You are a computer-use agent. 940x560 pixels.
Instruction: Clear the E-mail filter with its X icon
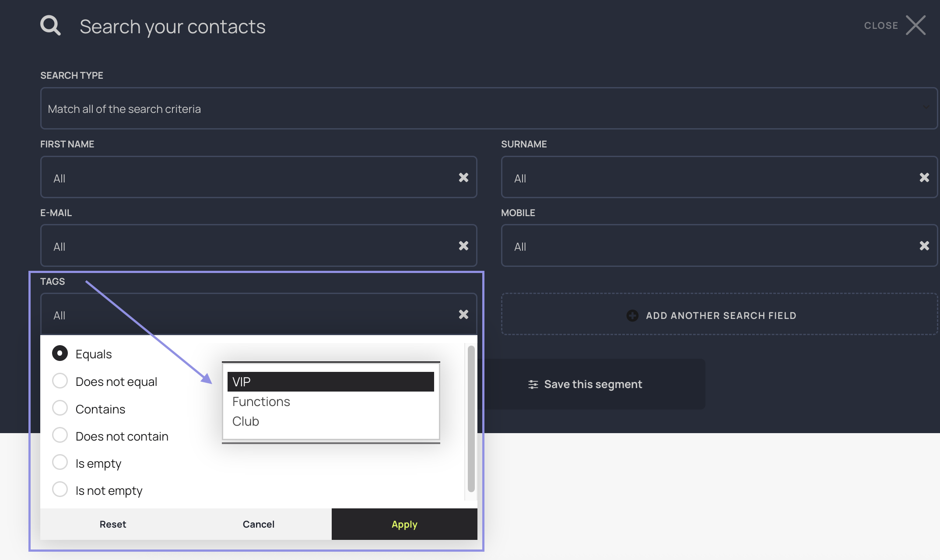[463, 246]
